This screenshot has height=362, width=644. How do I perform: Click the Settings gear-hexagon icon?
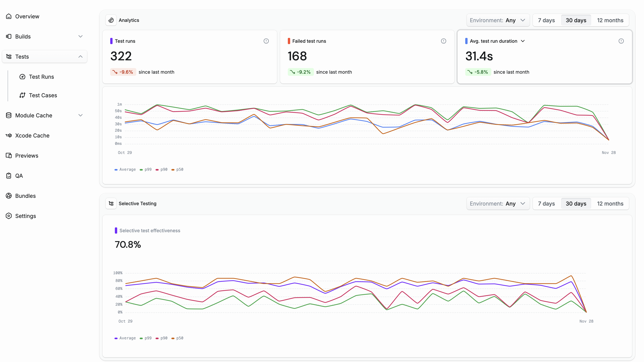(x=9, y=216)
